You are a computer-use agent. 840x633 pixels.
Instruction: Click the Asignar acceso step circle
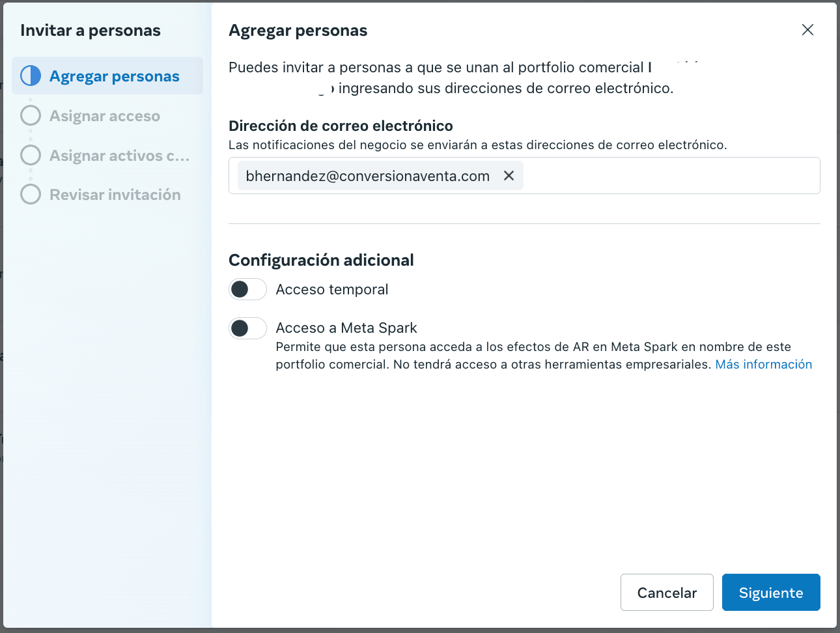(31, 116)
